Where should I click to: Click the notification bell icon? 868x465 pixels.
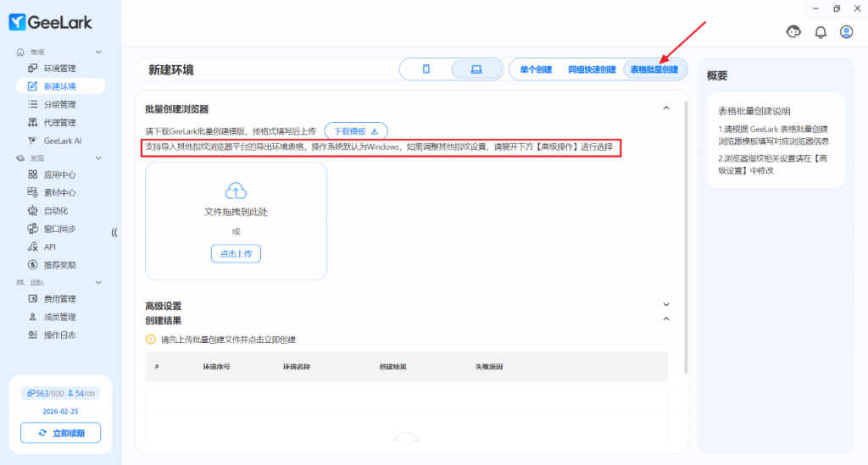(x=820, y=32)
